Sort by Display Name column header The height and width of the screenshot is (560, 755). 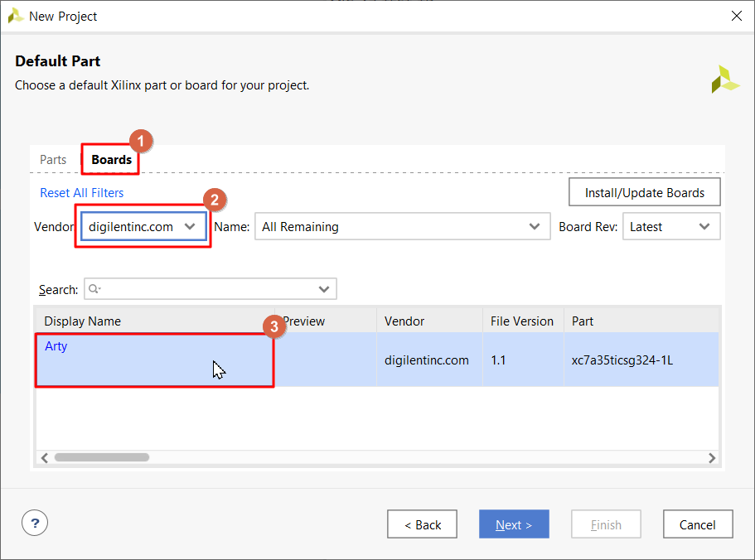pyautogui.click(x=155, y=321)
